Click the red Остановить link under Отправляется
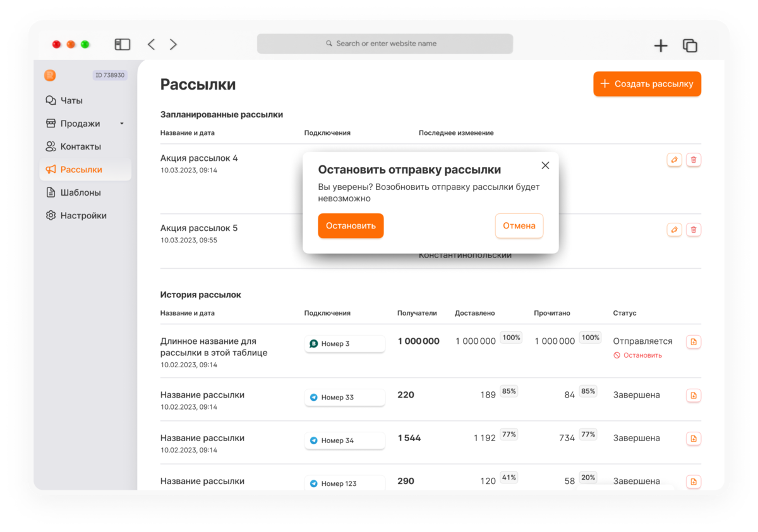Viewport: 758px width, 532px height. tap(638, 355)
